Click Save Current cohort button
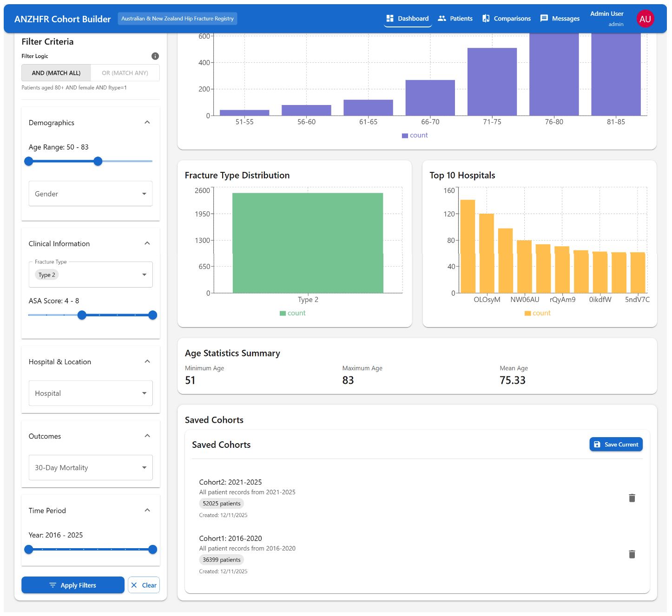 click(x=616, y=445)
